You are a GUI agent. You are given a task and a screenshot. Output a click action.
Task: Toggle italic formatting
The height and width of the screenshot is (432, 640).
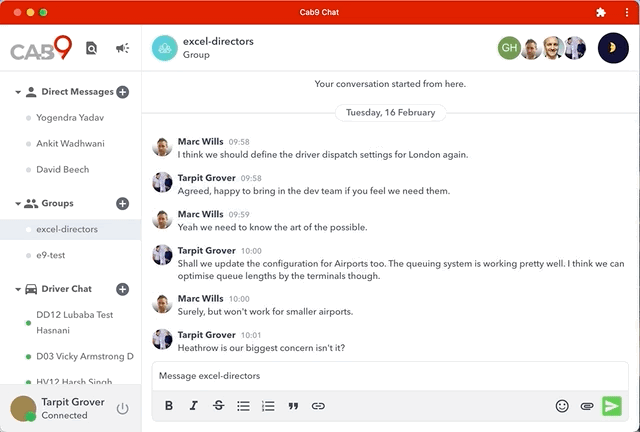(x=193, y=405)
